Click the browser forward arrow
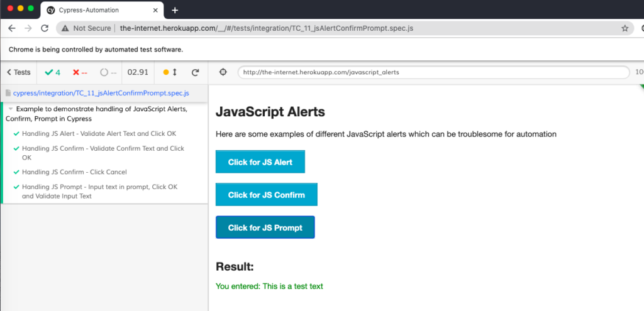This screenshot has width=644, height=311. pyautogui.click(x=28, y=28)
